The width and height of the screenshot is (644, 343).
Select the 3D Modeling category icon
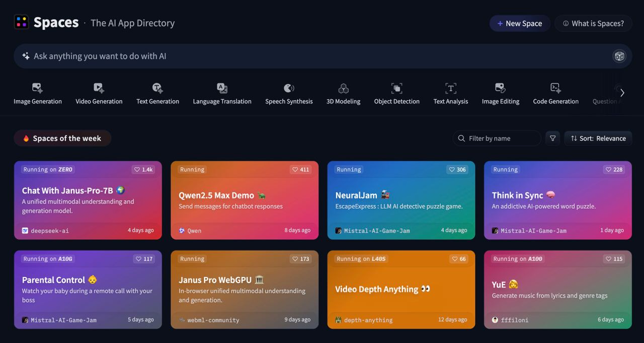pyautogui.click(x=344, y=88)
